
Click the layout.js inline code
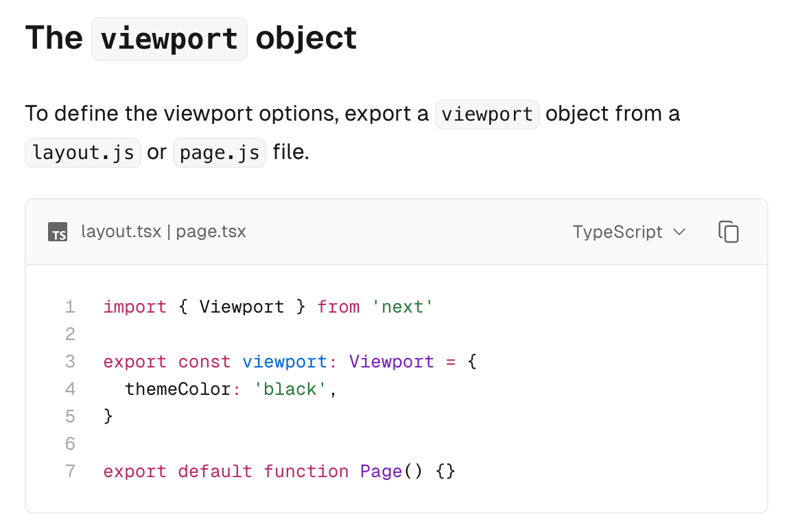83,152
